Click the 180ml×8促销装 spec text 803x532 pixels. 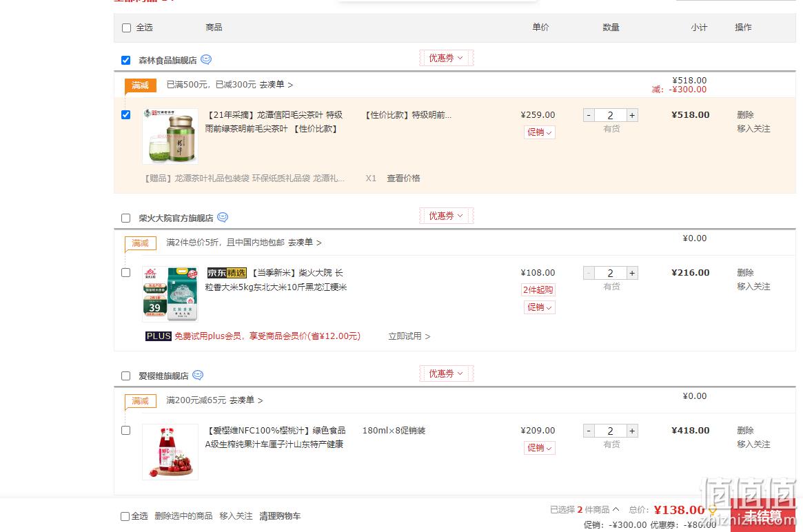pos(394,430)
